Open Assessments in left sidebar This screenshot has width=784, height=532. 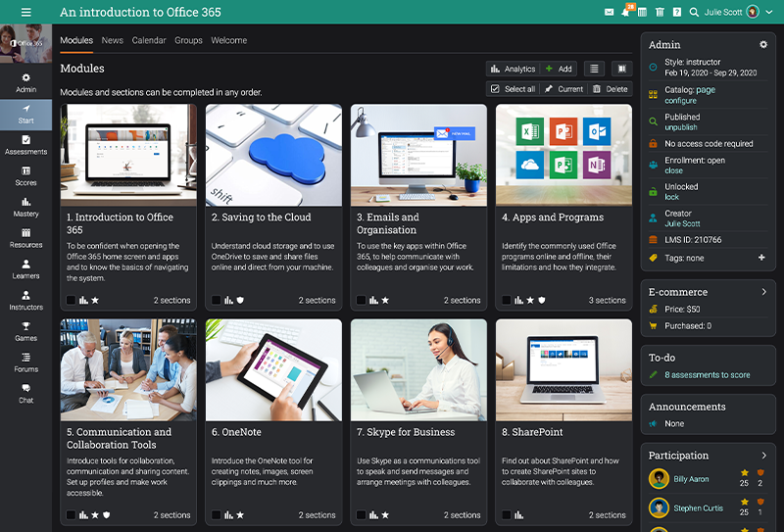pos(26,145)
